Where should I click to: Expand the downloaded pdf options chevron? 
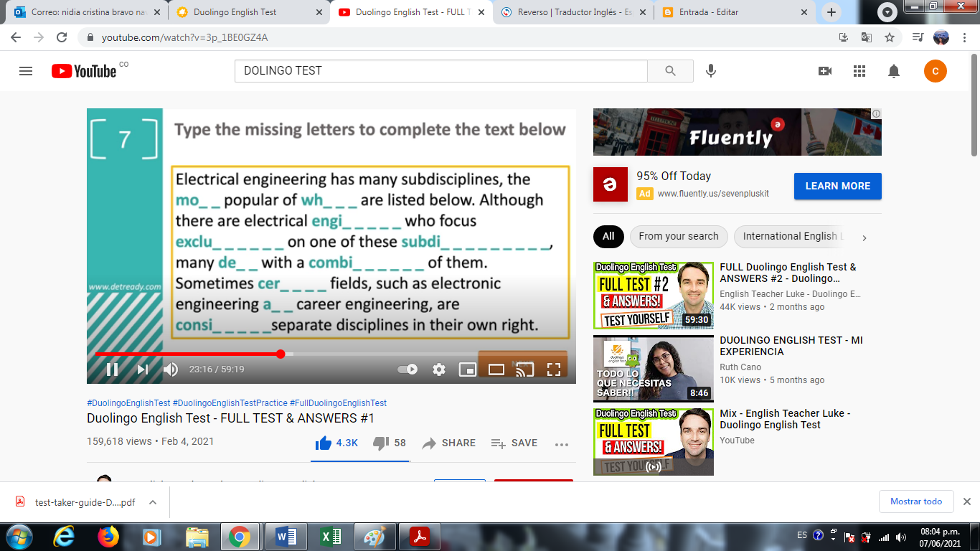point(153,502)
